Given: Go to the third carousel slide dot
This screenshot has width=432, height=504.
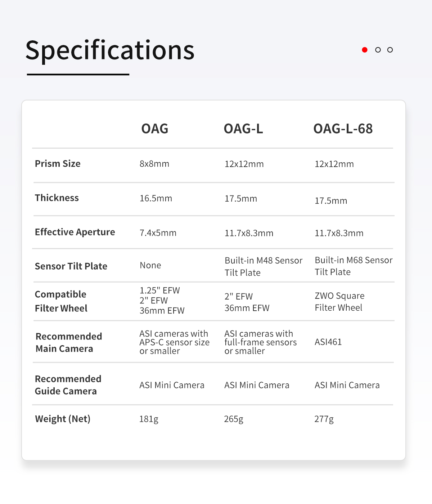Looking at the screenshot, I should (390, 50).
